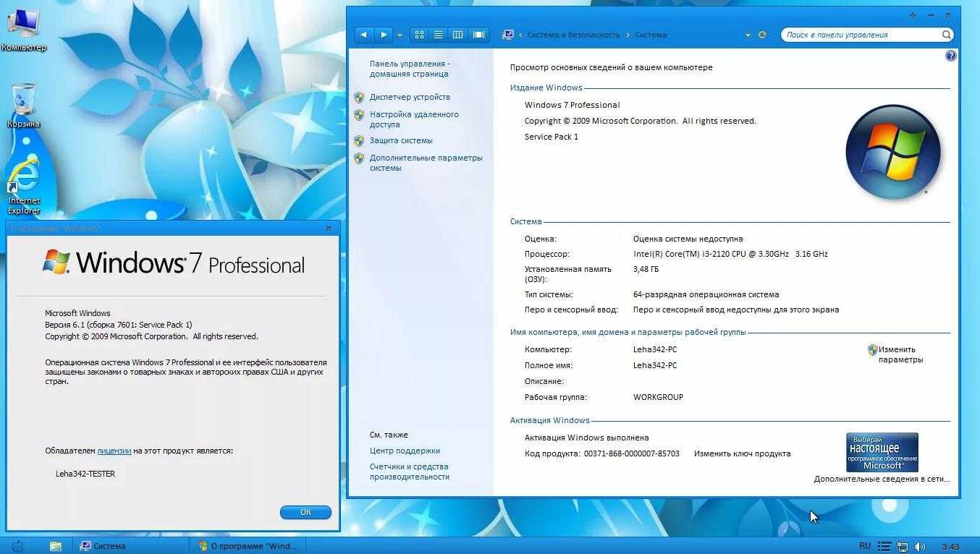Click 'Оценка системы недоступна' rating text
The width and height of the screenshot is (980, 554).
click(688, 239)
